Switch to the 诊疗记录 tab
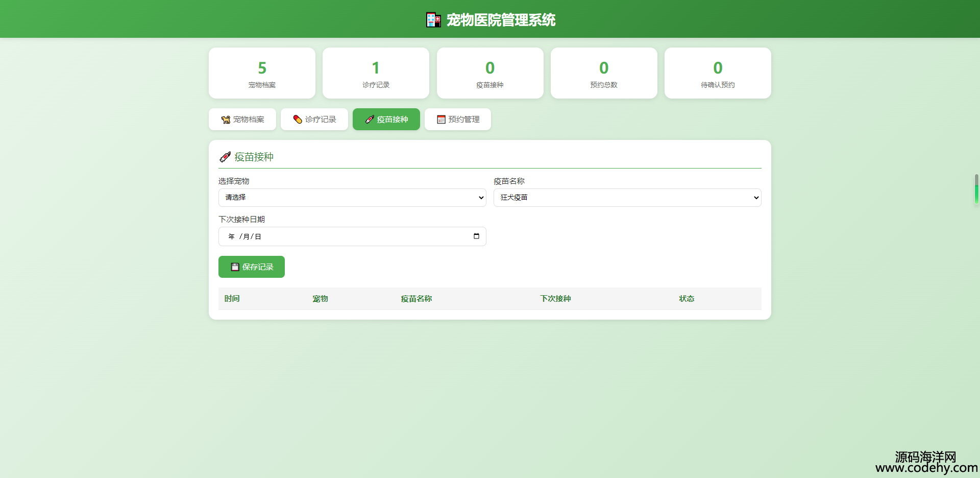 pyautogui.click(x=314, y=119)
